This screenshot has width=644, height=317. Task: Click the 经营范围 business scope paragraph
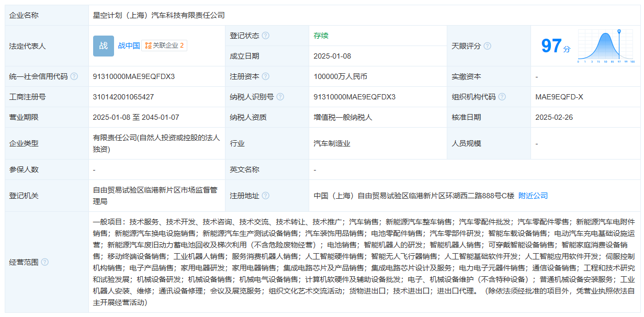pyautogui.click(x=364, y=262)
